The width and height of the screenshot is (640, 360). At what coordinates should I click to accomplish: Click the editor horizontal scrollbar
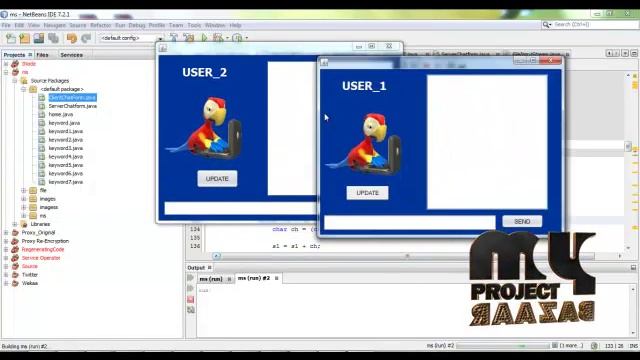(408, 256)
